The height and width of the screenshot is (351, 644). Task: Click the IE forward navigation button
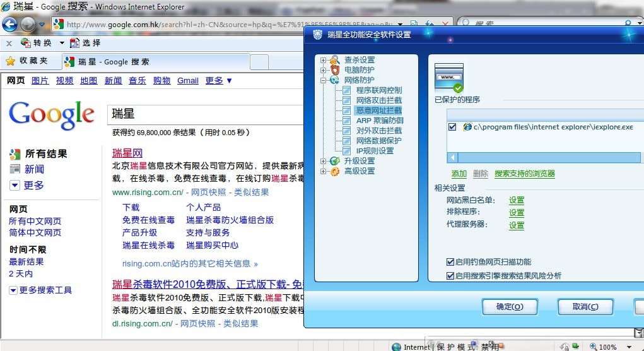[28, 25]
